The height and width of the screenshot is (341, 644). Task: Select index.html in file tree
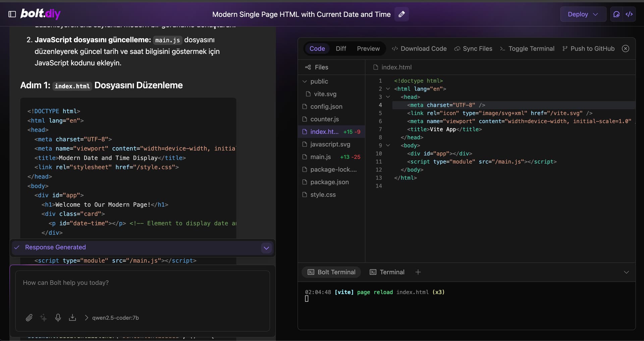point(331,132)
